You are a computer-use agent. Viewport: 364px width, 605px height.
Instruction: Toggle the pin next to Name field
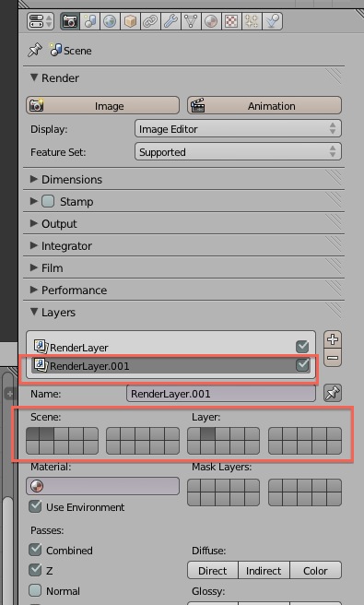pos(333,394)
